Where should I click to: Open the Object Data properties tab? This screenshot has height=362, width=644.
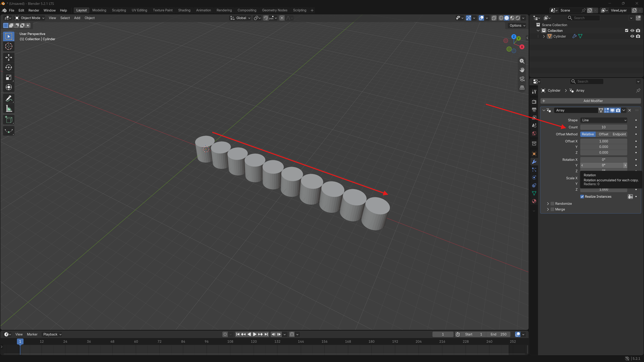(x=534, y=193)
